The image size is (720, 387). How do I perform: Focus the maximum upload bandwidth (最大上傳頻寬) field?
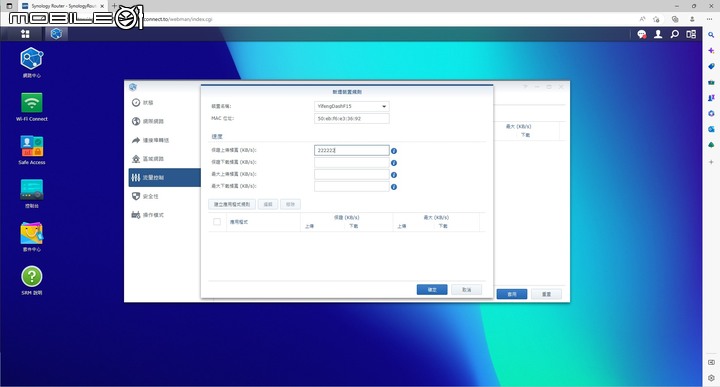(x=352, y=174)
